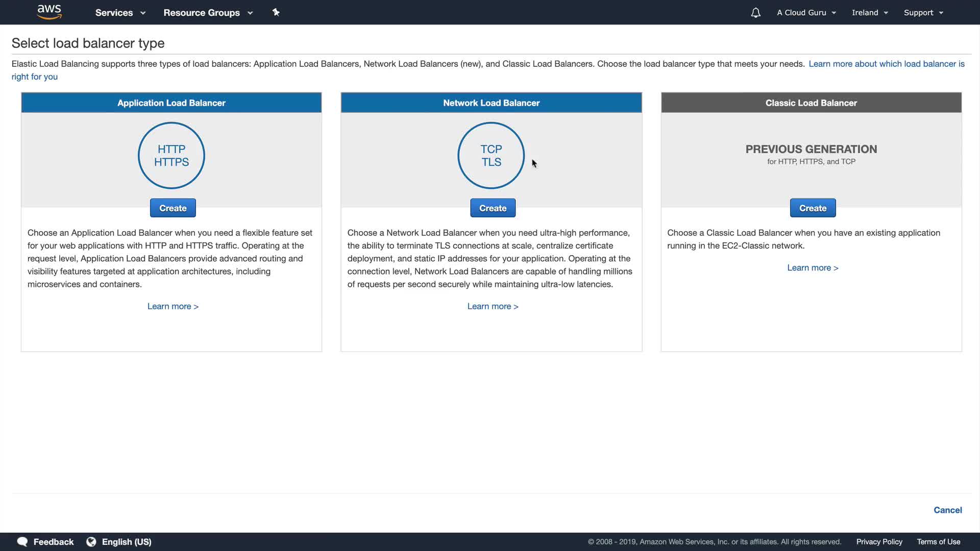Create an Application Load Balancer
The width and height of the screenshot is (980, 551).
coord(173,208)
